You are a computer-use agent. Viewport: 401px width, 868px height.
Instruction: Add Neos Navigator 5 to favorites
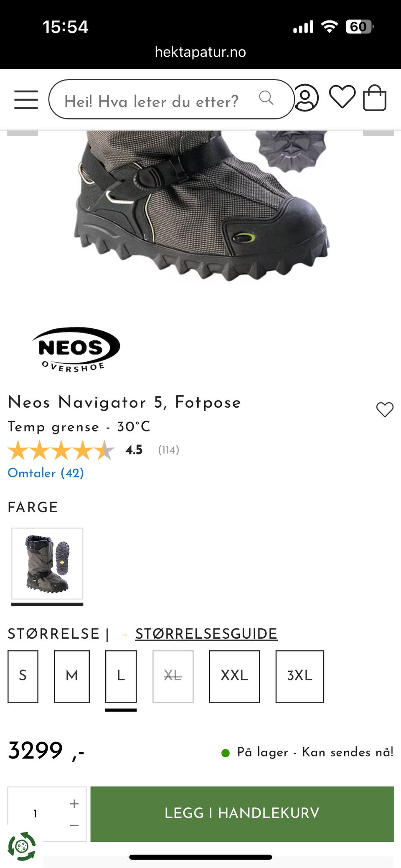pyautogui.click(x=385, y=409)
